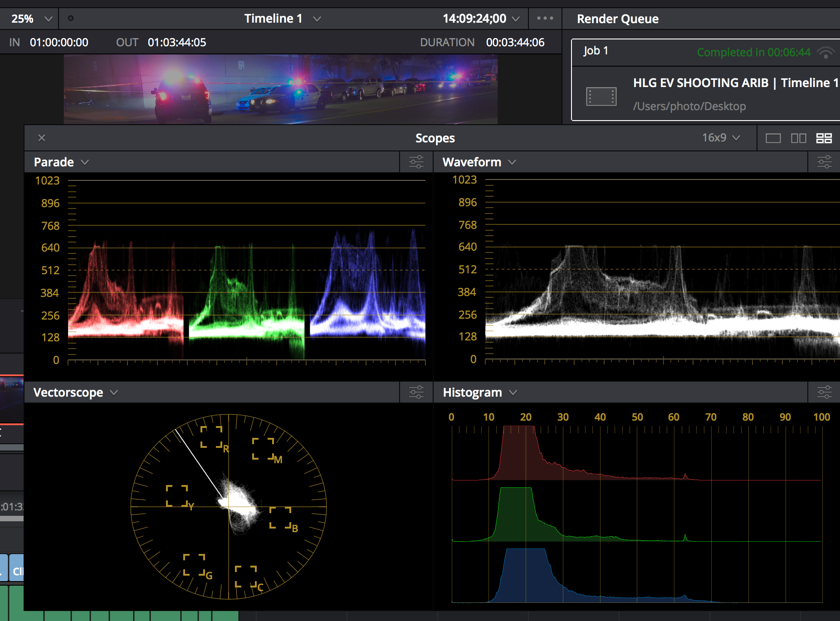The height and width of the screenshot is (621, 840).
Task: Click the police scene viewer image
Action: point(280,89)
